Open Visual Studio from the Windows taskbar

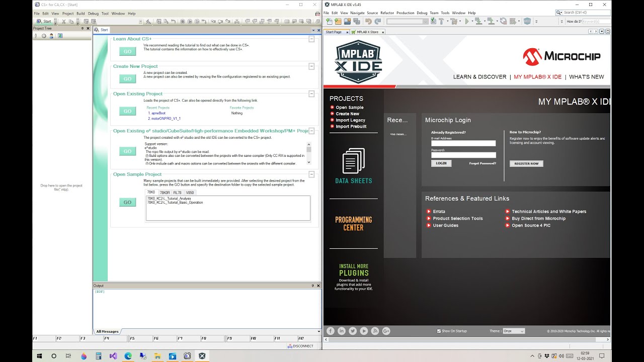pos(113,355)
